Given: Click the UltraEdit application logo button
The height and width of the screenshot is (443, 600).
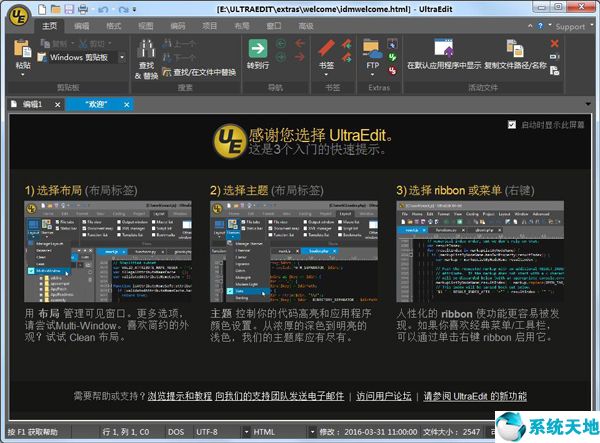Looking at the screenshot, I should click(19, 16).
